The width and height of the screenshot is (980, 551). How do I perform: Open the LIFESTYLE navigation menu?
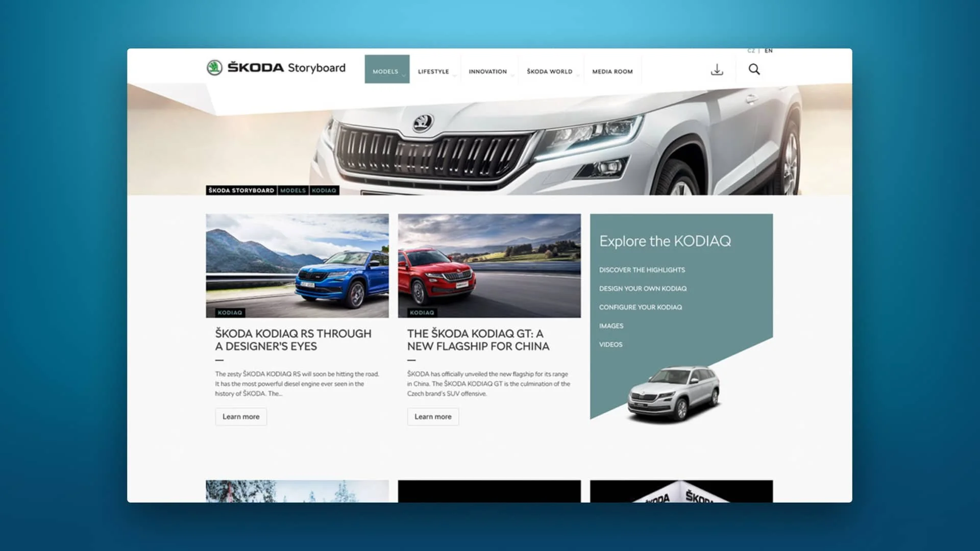point(435,71)
